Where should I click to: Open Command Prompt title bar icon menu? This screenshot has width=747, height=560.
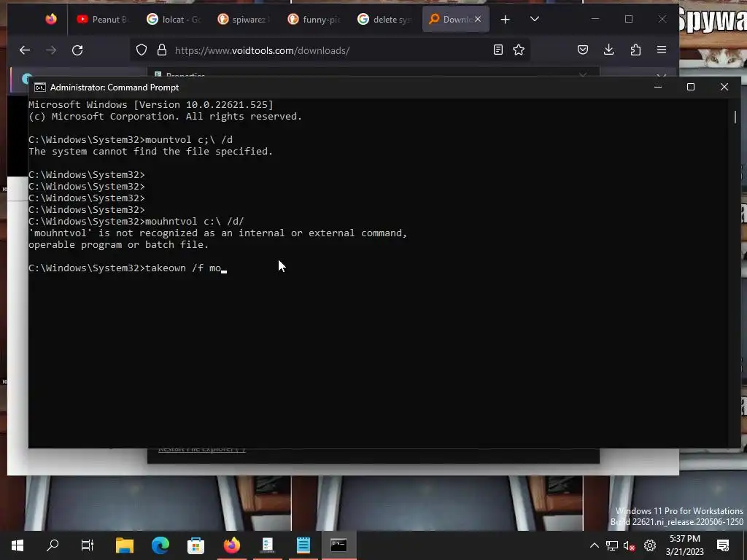pos(40,87)
